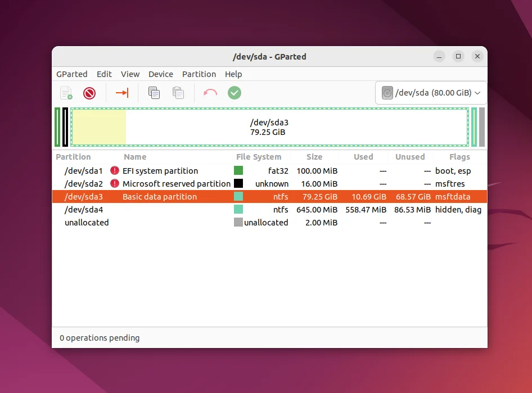Apply all operations with green checkmark
This screenshot has height=393, width=532.
point(235,93)
